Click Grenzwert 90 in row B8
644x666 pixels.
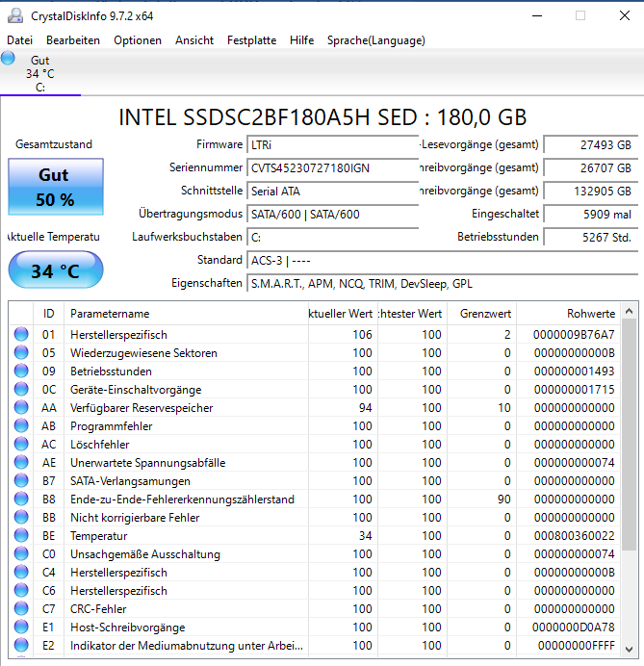[x=503, y=499]
